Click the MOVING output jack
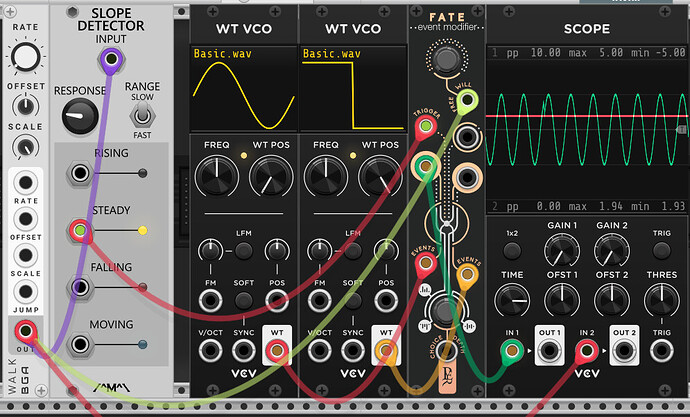The image size is (690, 417). 80,345
